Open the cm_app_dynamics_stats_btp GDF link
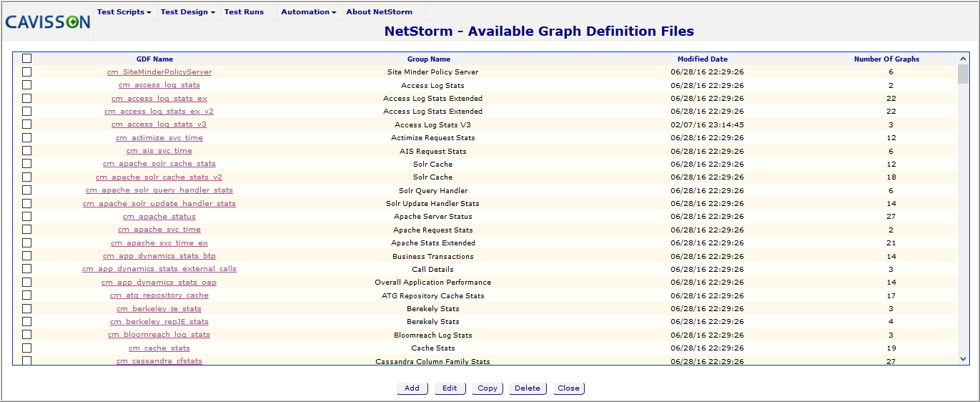 point(159,256)
